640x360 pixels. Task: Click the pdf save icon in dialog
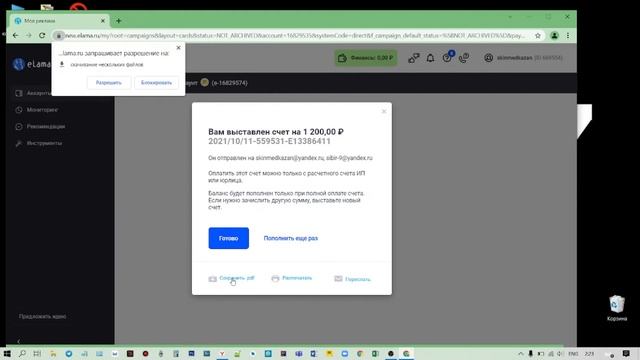[x=213, y=279]
